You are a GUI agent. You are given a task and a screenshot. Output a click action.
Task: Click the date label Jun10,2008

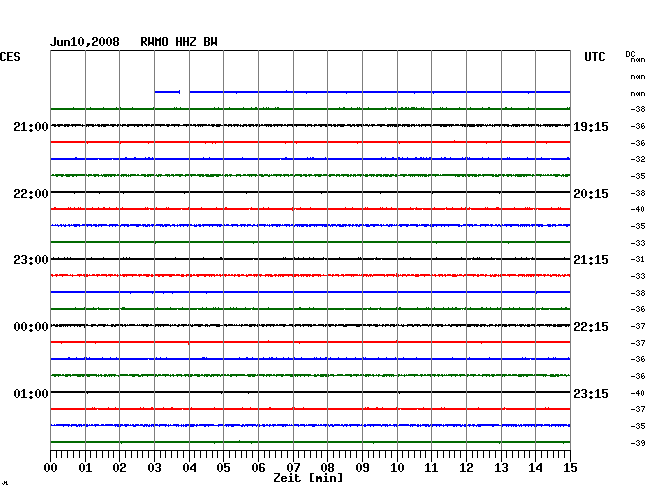(85, 42)
